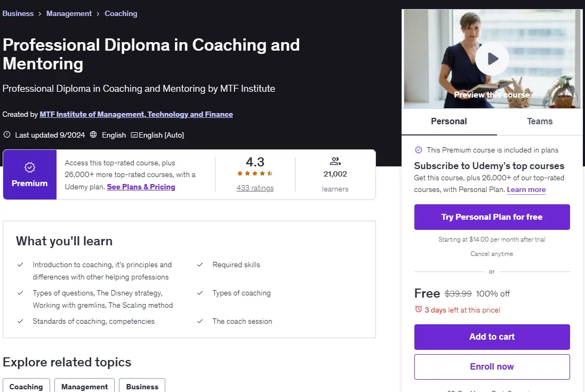Click the learners people icon

pyautogui.click(x=335, y=161)
